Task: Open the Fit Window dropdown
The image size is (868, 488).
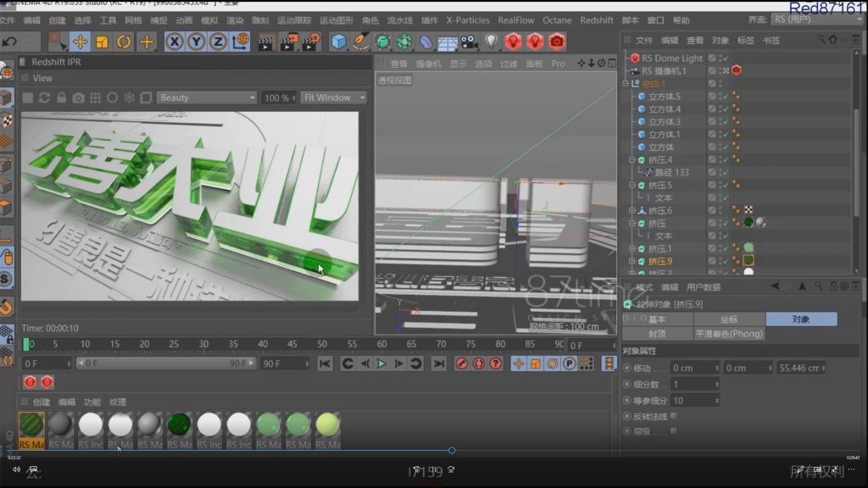Action: (x=333, y=98)
